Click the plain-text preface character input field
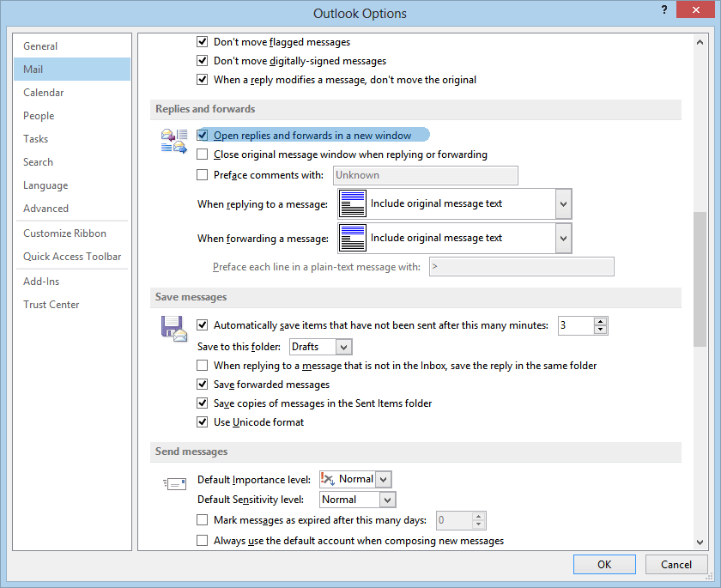The width and height of the screenshot is (721, 588). [522, 266]
